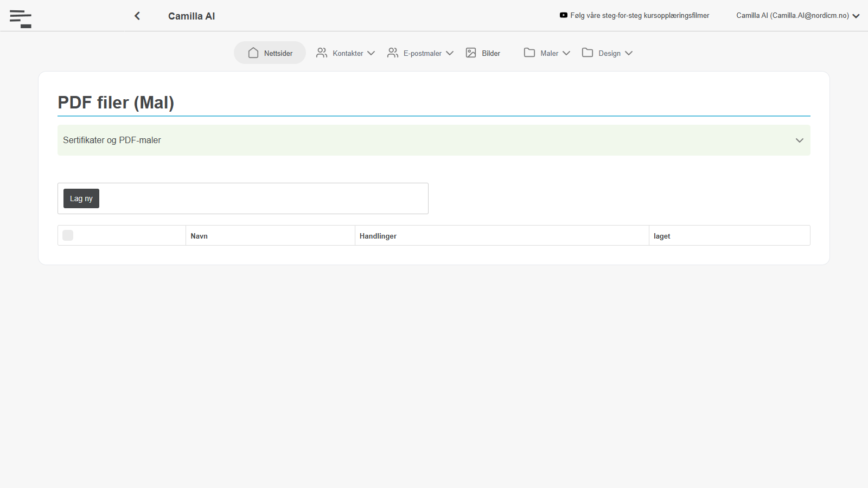This screenshot has height=488, width=868.
Task: Open the Design menu label
Action: pyautogui.click(x=609, y=53)
